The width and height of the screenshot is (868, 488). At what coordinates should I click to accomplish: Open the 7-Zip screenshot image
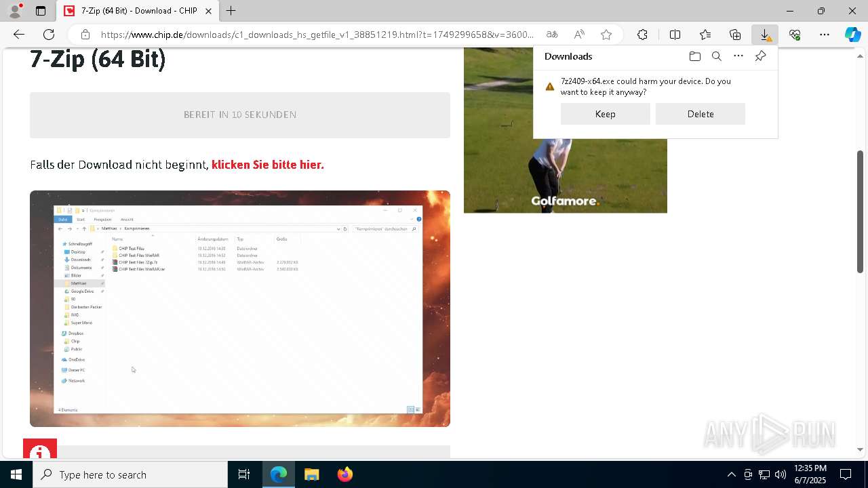click(x=240, y=308)
